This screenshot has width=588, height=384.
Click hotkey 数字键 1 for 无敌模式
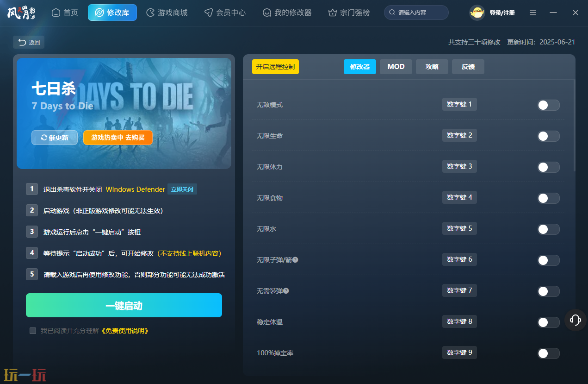(x=459, y=104)
